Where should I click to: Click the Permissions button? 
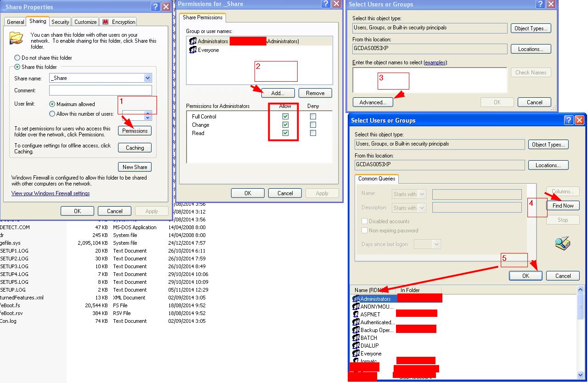point(135,131)
